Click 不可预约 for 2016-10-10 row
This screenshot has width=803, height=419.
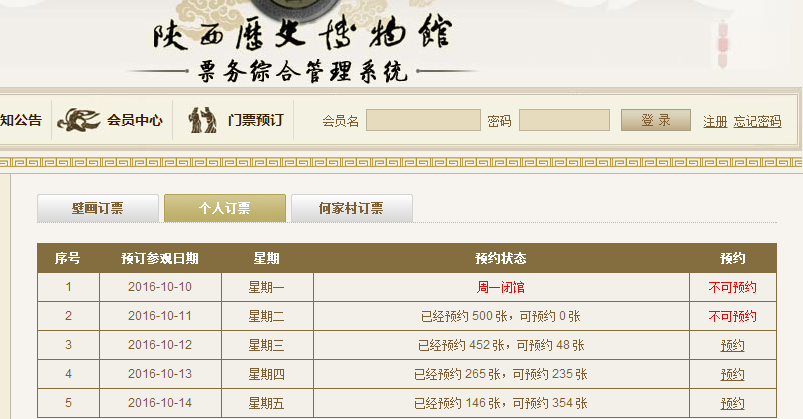(x=732, y=287)
